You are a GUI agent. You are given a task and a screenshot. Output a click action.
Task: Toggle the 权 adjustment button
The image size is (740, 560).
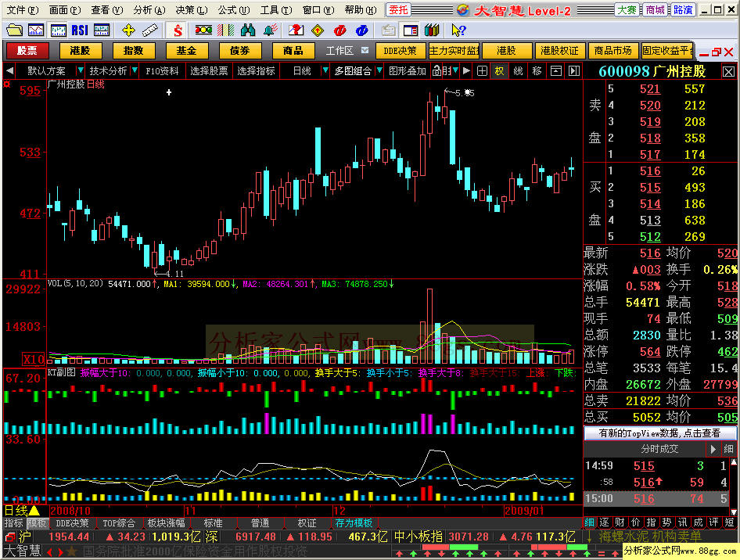(x=499, y=71)
